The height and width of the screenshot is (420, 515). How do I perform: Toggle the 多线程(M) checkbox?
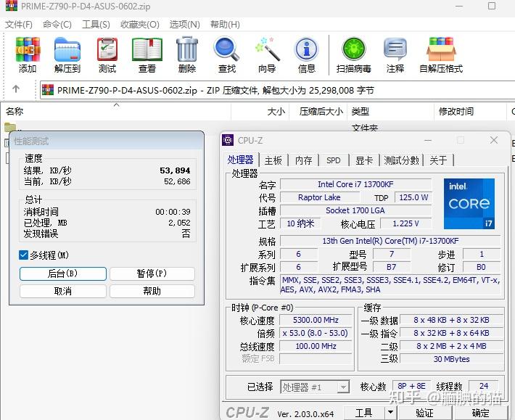coord(24,255)
